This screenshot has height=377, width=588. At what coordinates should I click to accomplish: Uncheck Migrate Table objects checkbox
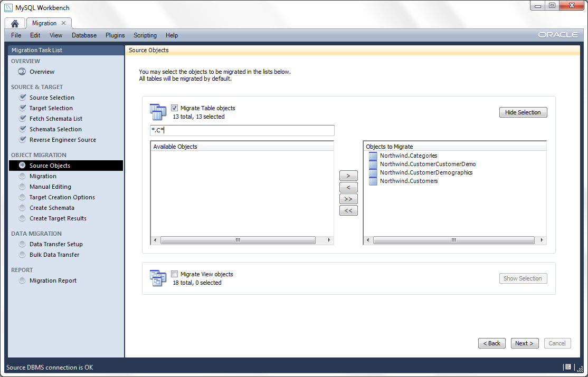175,108
